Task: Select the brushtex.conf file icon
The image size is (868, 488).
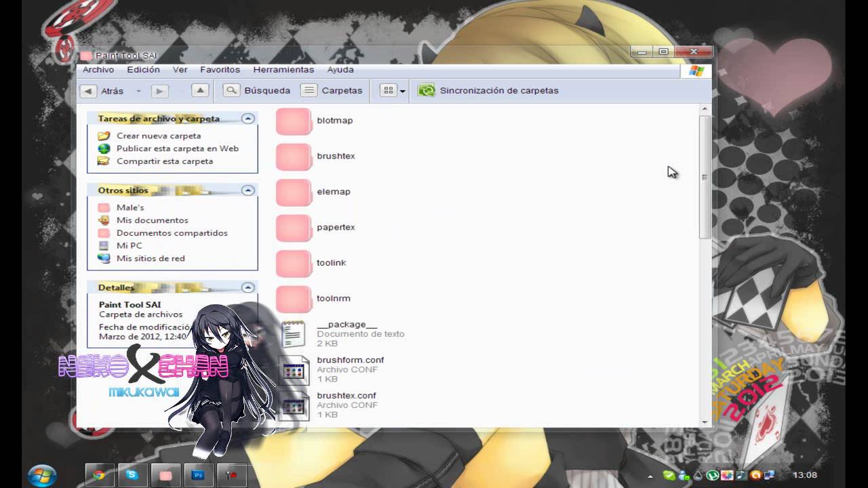Action: tap(294, 405)
